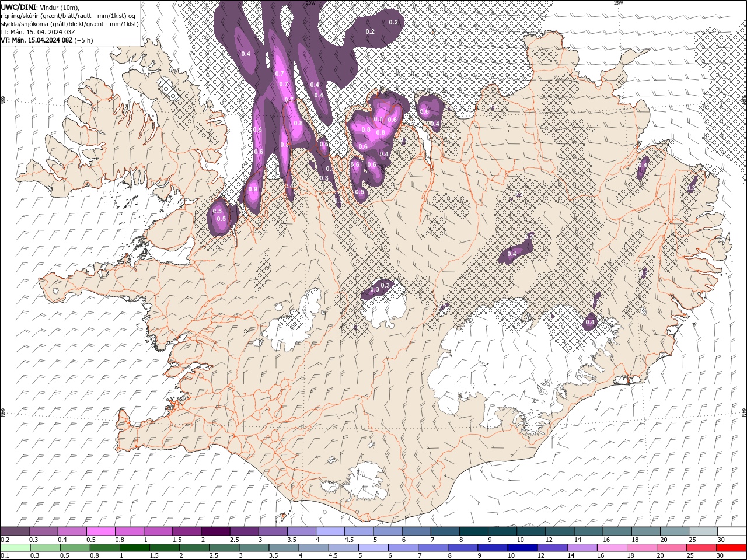Click the dark purple 2 swatch on the snow scale

point(215,531)
